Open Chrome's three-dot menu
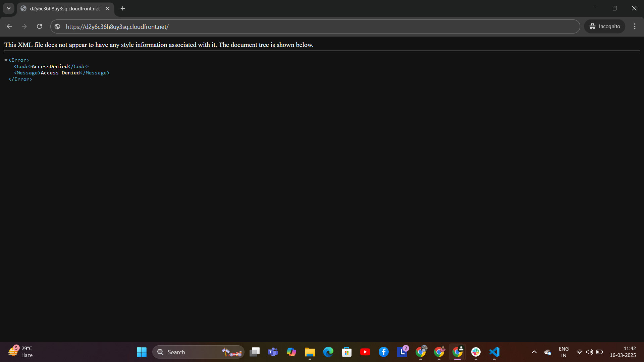Screen dimensions: 644x362 pyautogui.click(x=635, y=26)
